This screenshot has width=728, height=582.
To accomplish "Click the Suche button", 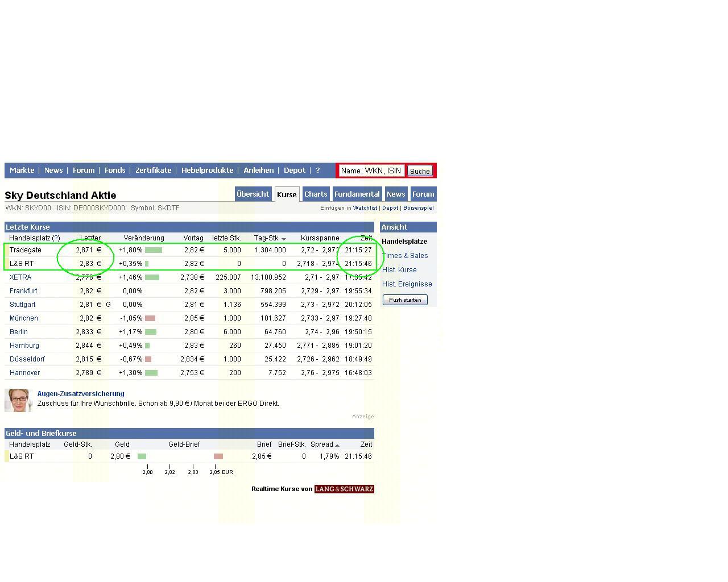I will (x=420, y=171).
